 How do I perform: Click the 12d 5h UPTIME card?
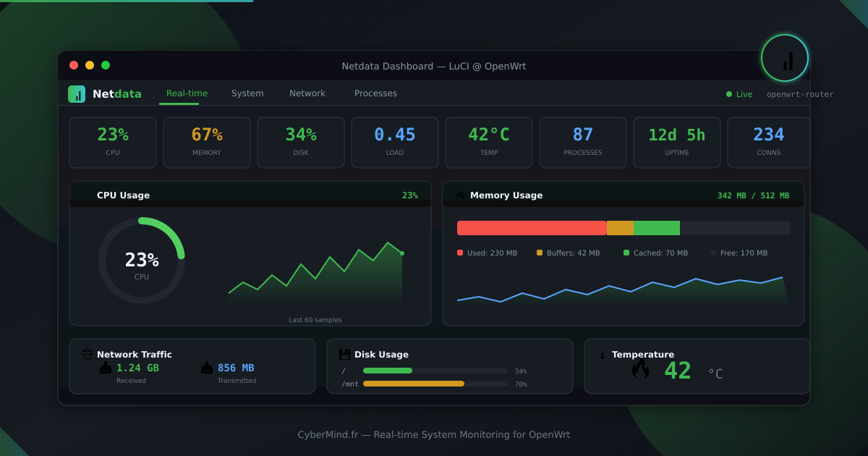[676, 142]
